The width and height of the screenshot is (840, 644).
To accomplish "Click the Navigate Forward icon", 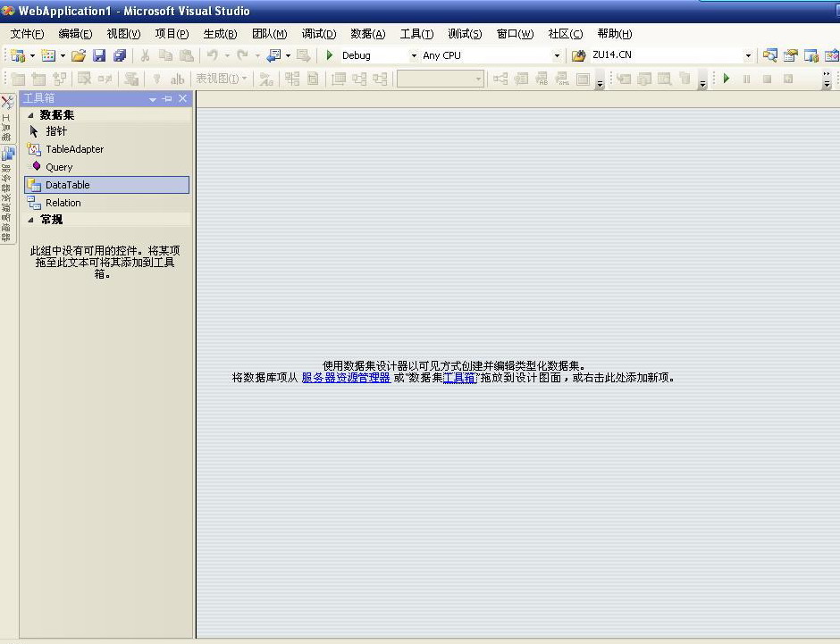I will 303,55.
